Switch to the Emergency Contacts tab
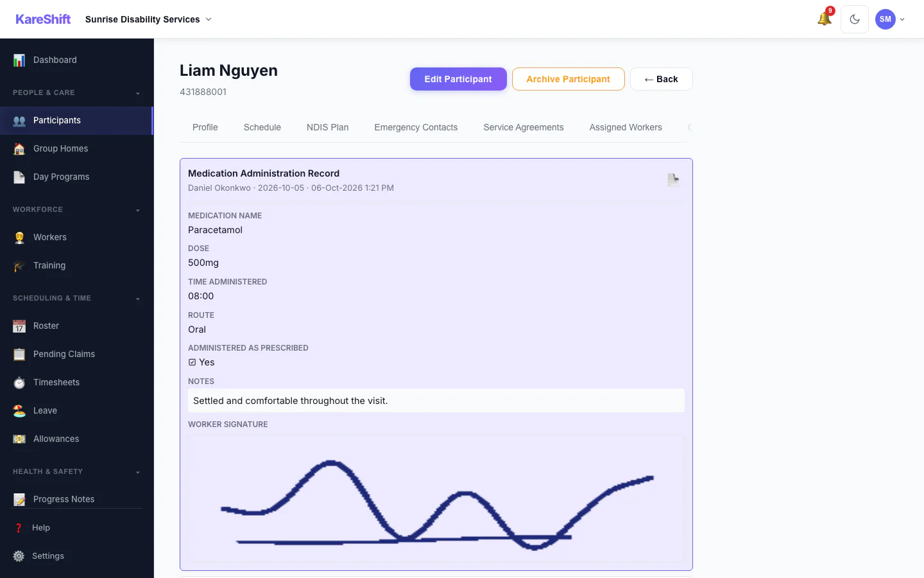This screenshot has height=578, width=924. pyautogui.click(x=416, y=127)
